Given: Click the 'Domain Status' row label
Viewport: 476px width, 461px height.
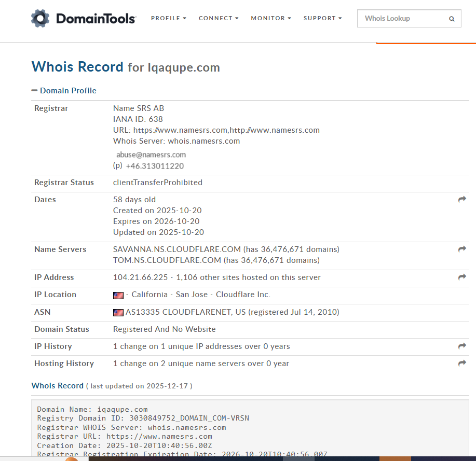Looking at the screenshot, I should [62, 329].
